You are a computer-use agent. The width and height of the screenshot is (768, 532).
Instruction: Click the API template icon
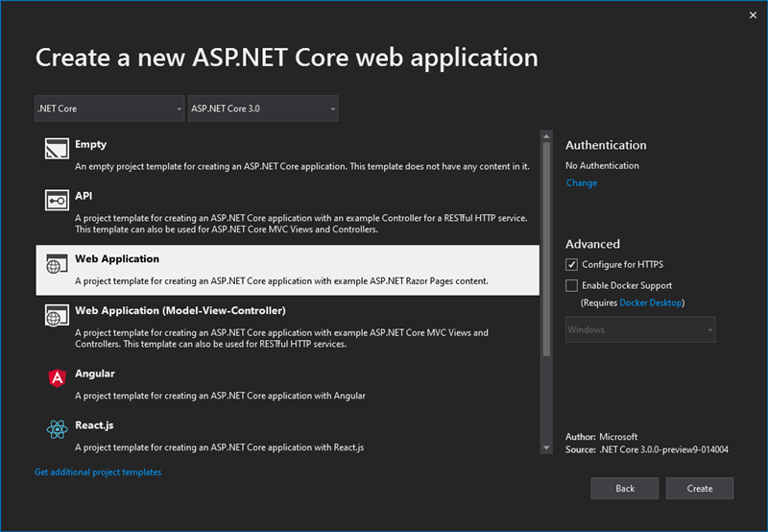click(57, 200)
